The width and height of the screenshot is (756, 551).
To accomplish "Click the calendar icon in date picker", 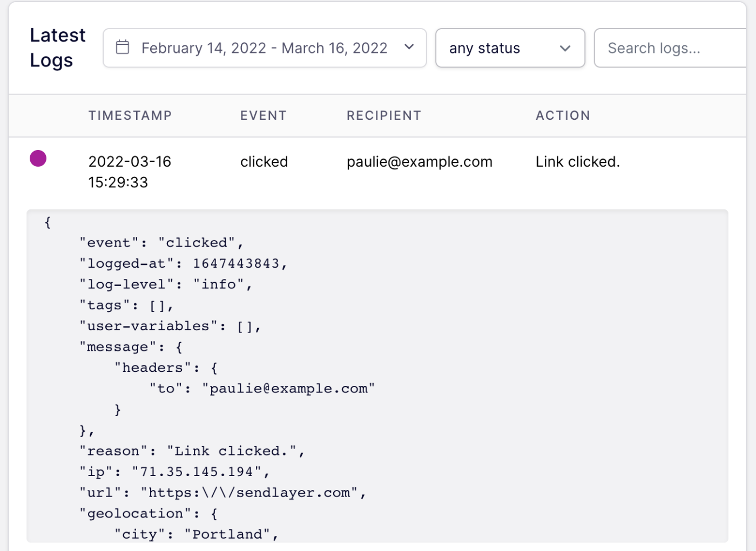I will [123, 47].
